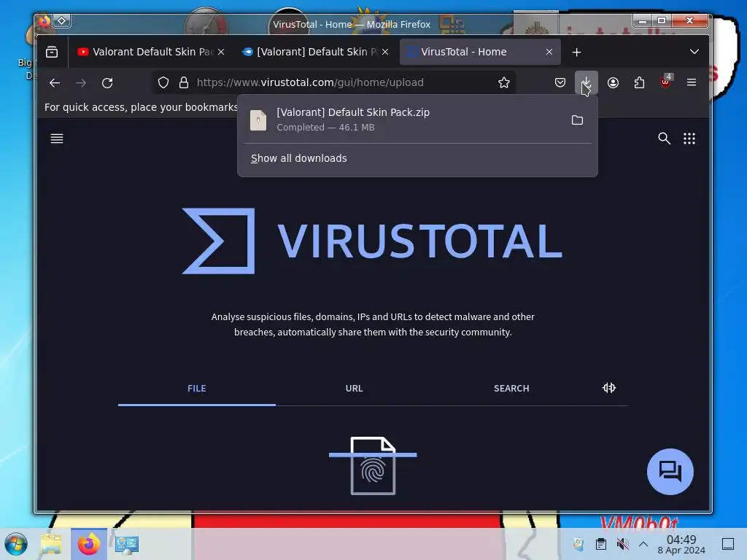Open the Windows Start orb
Image resolution: width=747 pixels, height=560 pixels.
16,544
